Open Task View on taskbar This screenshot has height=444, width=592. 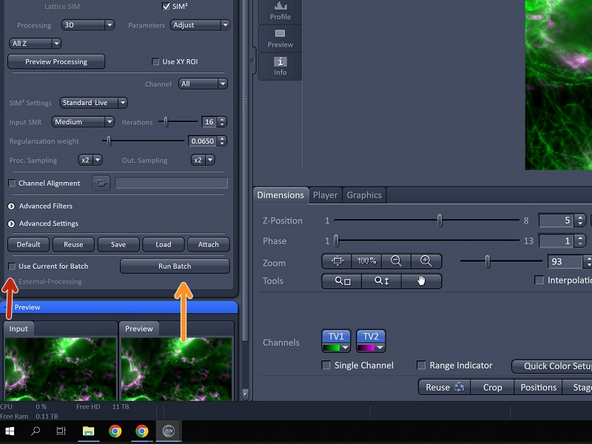[61, 431]
